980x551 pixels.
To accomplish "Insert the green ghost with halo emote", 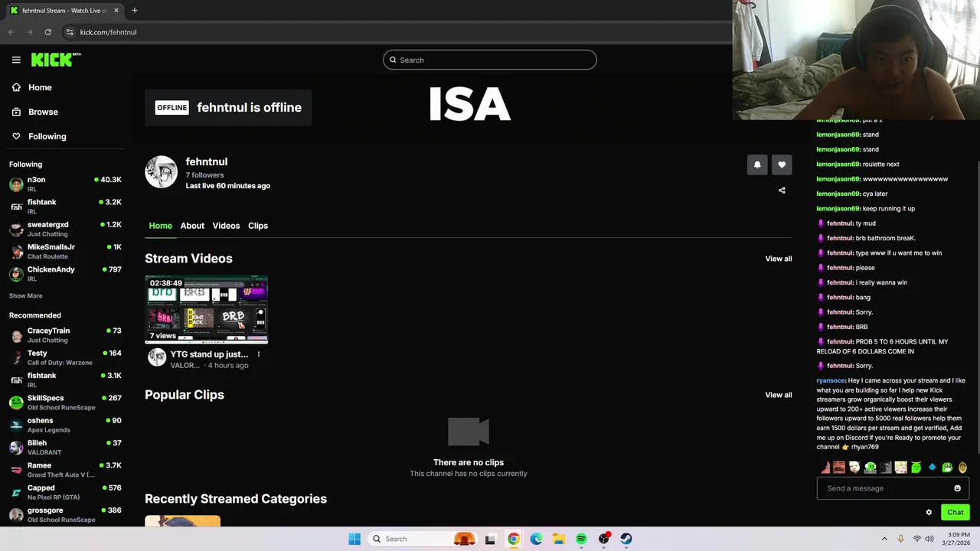I will [916, 467].
